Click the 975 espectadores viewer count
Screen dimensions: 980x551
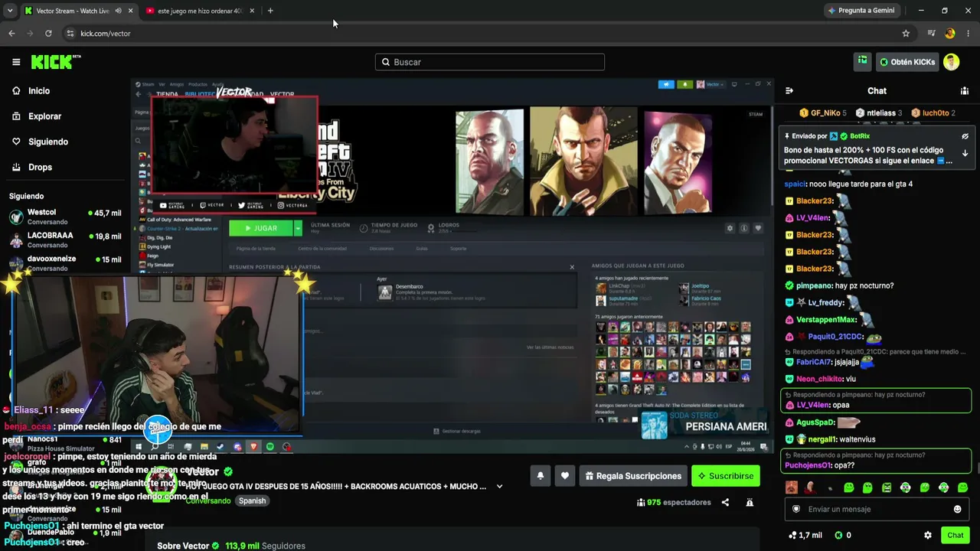coord(674,503)
